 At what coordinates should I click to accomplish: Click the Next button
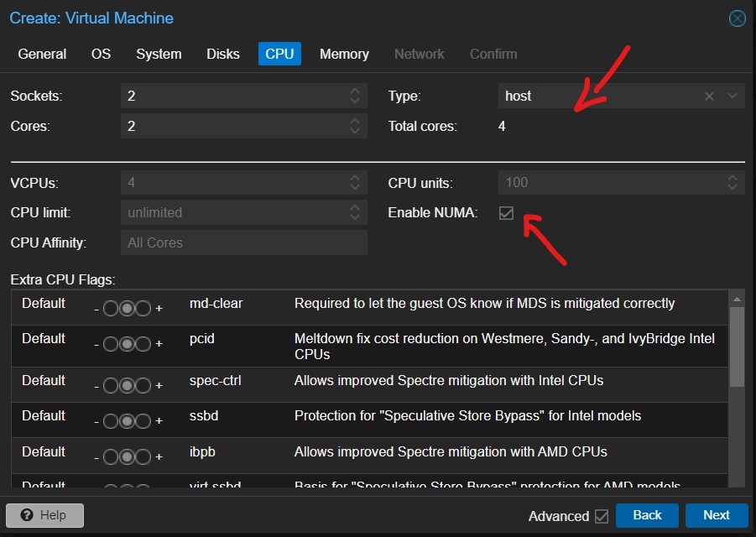(716, 515)
